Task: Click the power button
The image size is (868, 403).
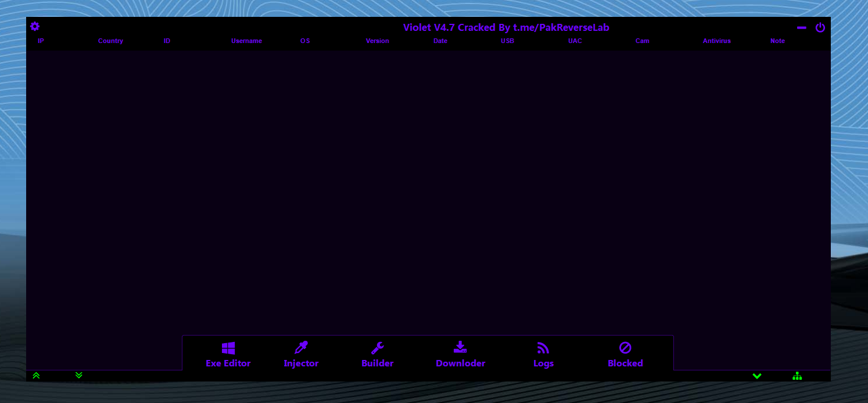Action: point(820,27)
